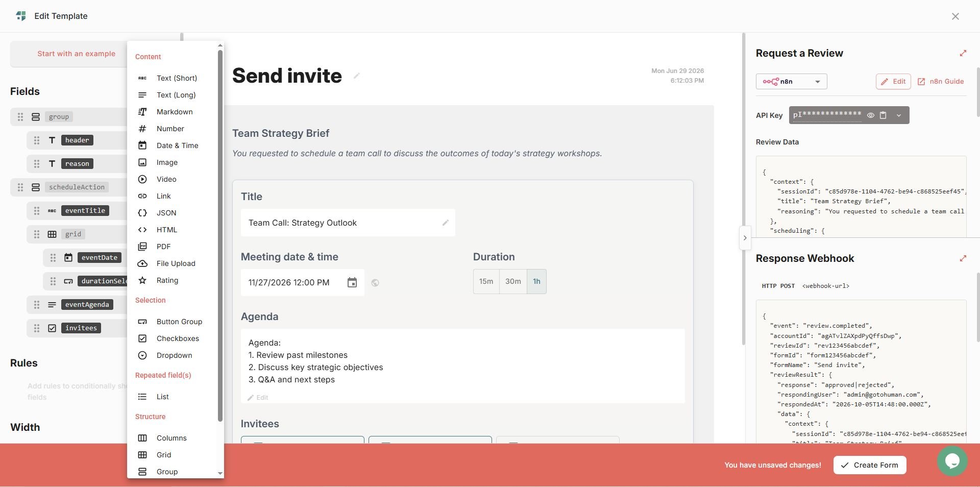Expand Request a Review panel

click(963, 53)
